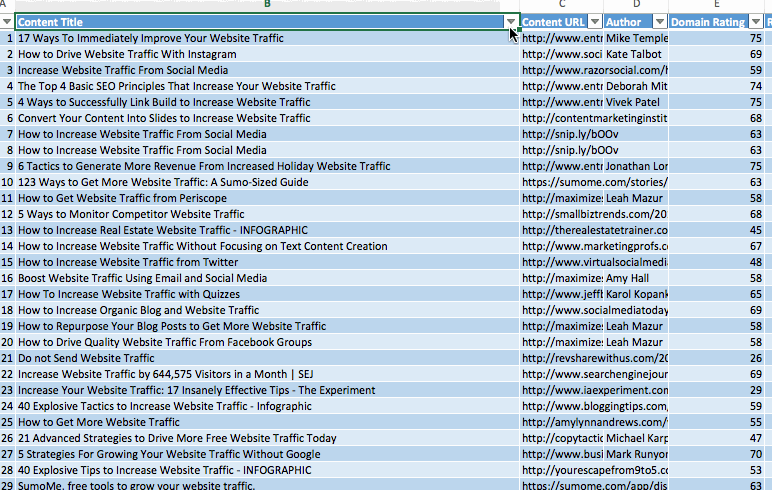The width and height of the screenshot is (772, 490).
Task: Click 'How to Increase Real Estate Website Traffic' cell
Action: (267, 230)
